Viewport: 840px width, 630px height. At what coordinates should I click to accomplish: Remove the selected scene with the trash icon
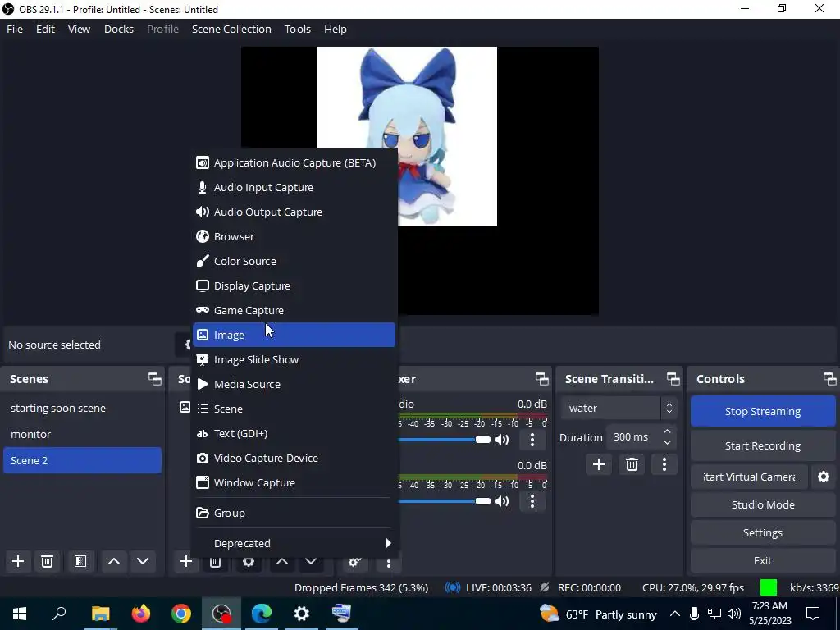[47, 561]
